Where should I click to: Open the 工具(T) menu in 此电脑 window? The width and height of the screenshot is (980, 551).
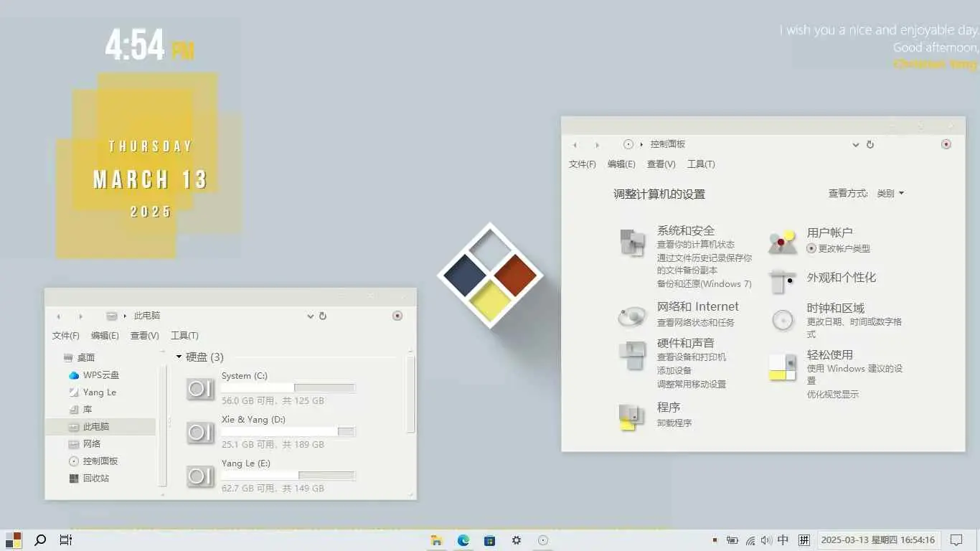(184, 336)
